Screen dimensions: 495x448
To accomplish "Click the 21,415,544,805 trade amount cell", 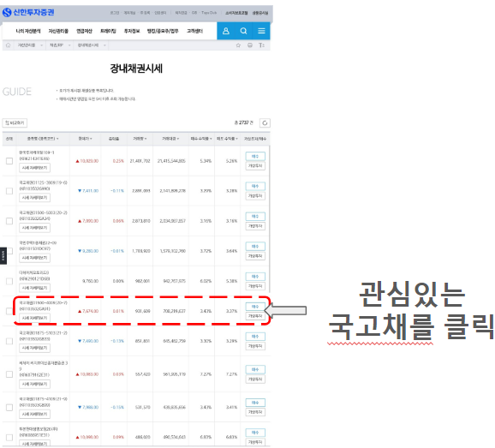I will click(x=171, y=161).
